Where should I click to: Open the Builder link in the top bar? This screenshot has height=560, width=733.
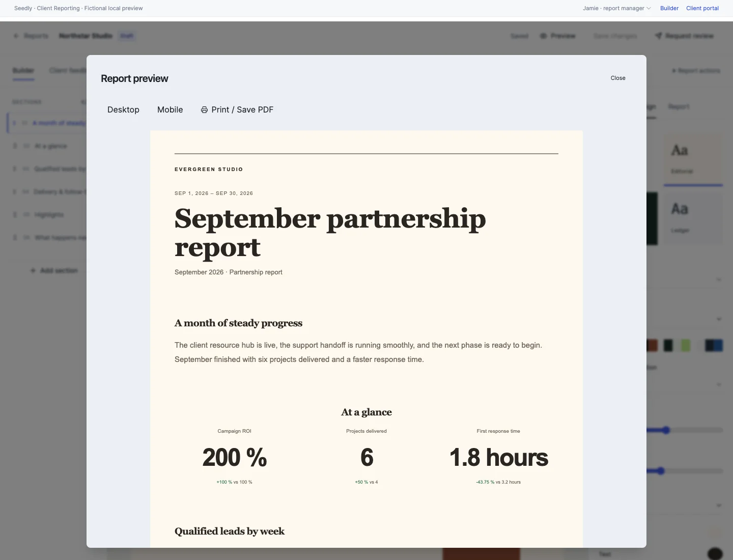point(669,8)
